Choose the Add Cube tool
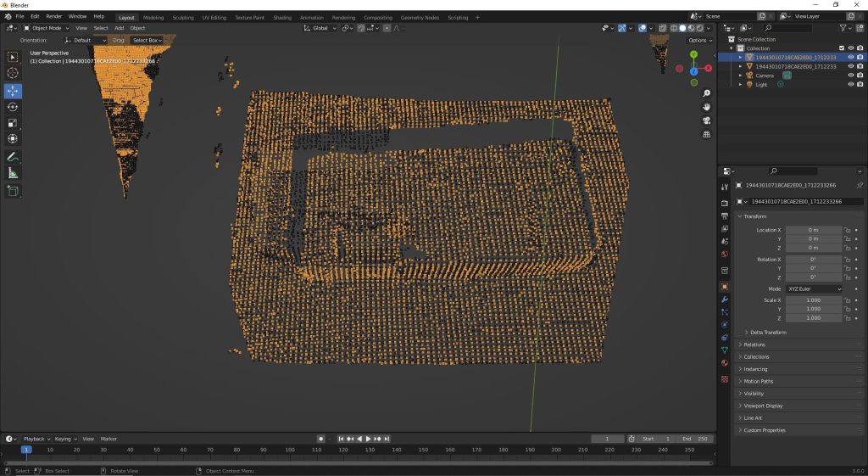868x476 pixels. point(13,191)
